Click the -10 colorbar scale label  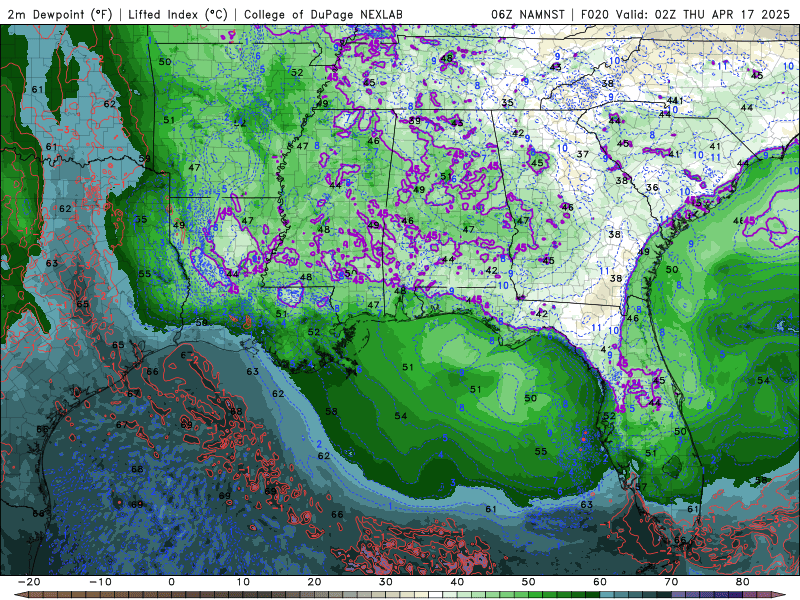coord(101,582)
